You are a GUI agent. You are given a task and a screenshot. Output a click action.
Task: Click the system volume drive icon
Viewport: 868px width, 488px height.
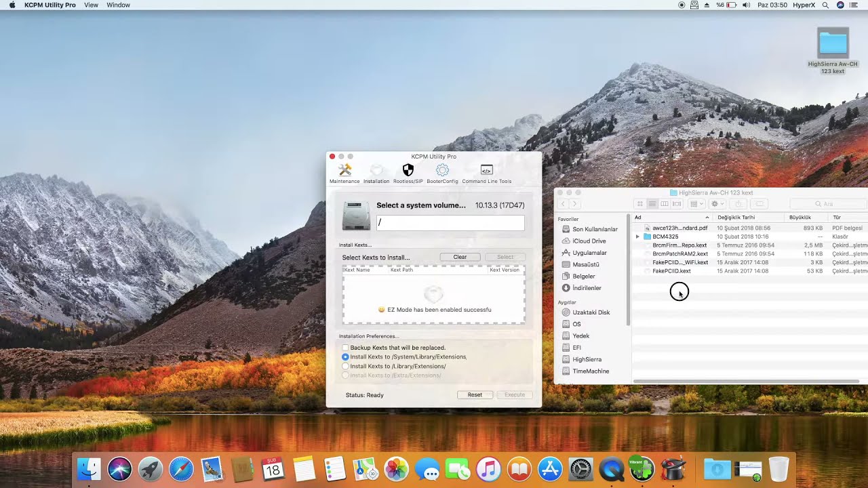pos(356,216)
